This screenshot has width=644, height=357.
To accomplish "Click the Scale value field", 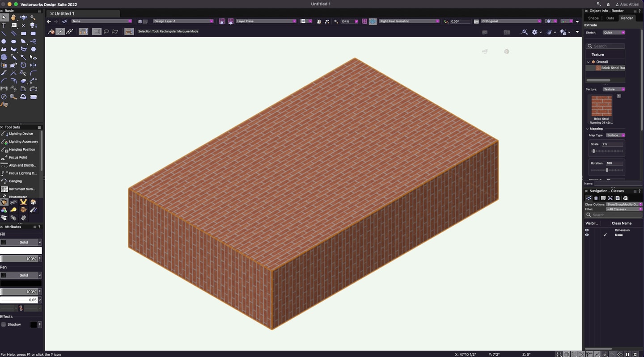I will (x=612, y=144).
